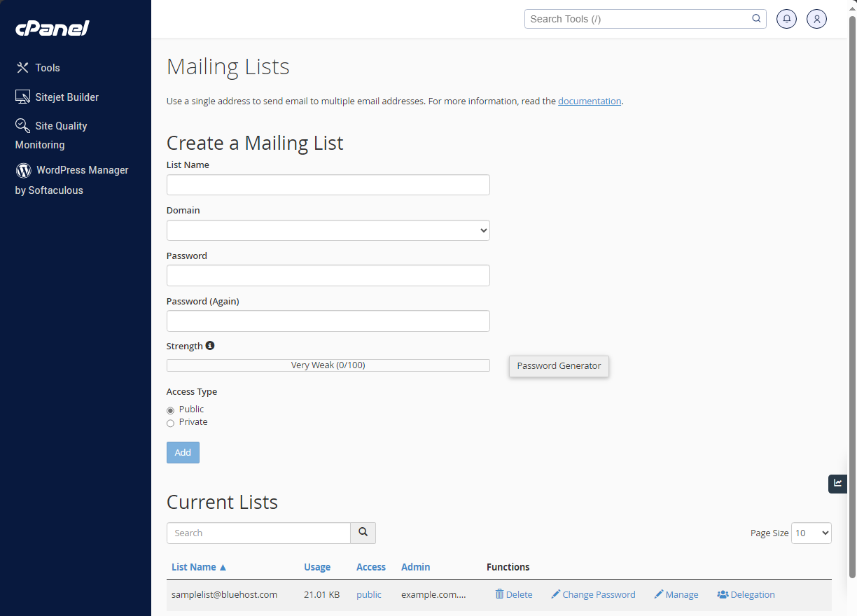Click the search magnifier in Current Lists
857x616 pixels.
pyautogui.click(x=363, y=533)
